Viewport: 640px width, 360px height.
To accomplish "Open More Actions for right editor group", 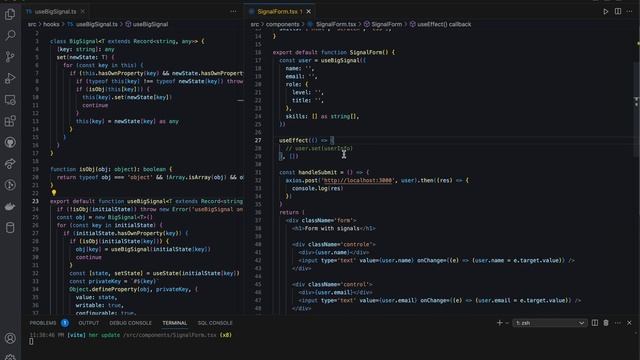I will click(629, 11).
